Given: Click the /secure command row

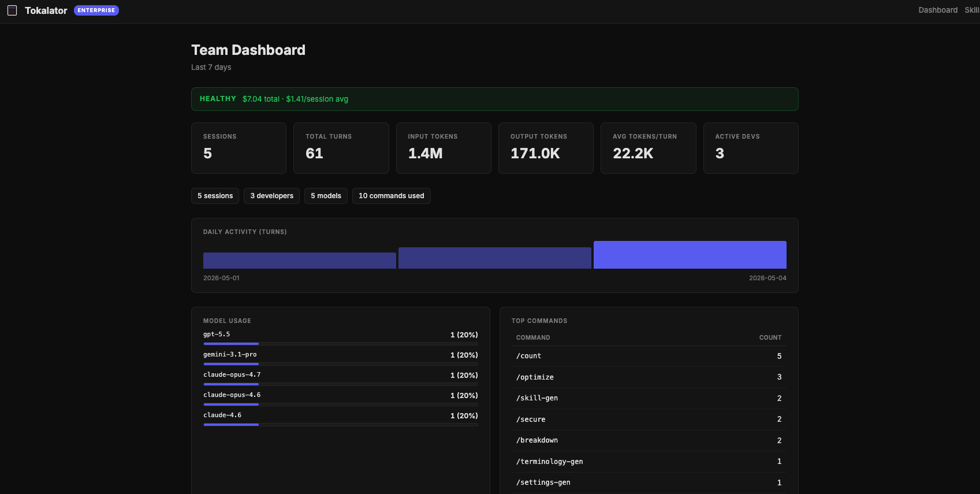Looking at the screenshot, I should (x=649, y=419).
